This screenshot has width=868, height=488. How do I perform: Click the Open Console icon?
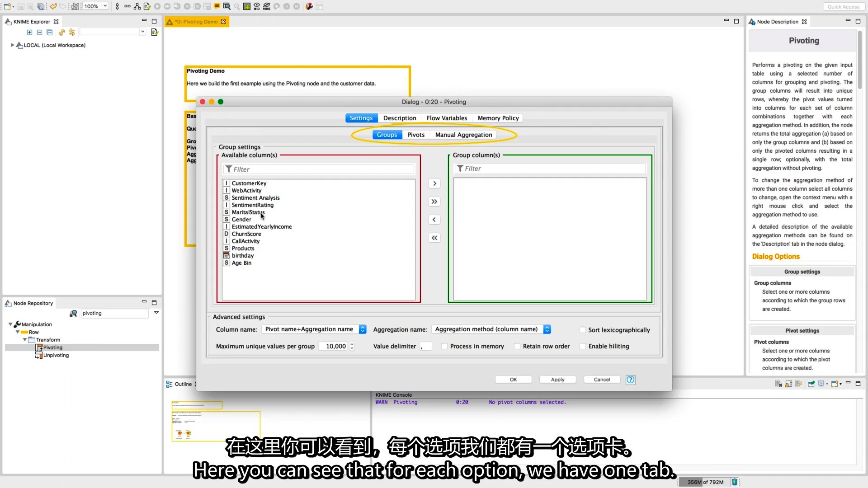(x=835, y=384)
